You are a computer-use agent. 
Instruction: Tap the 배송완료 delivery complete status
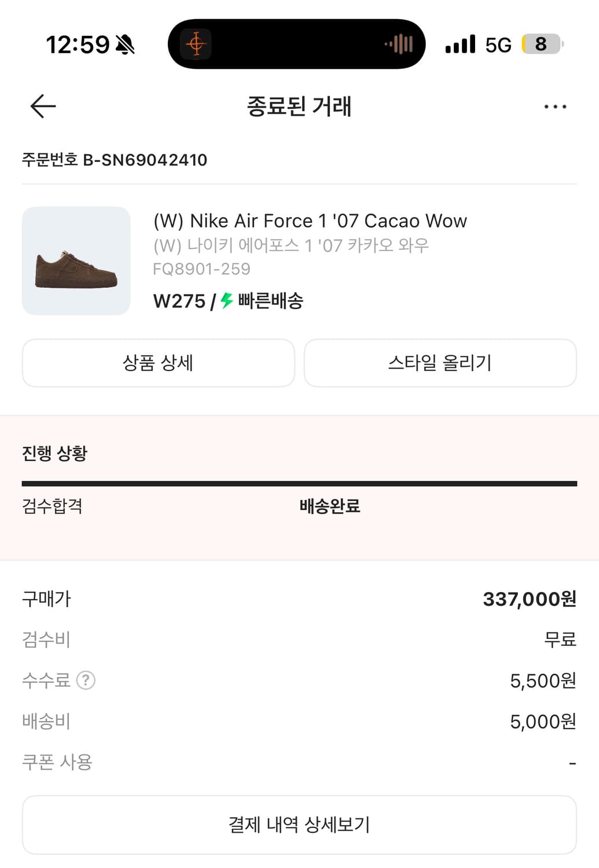[x=330, y=506]
